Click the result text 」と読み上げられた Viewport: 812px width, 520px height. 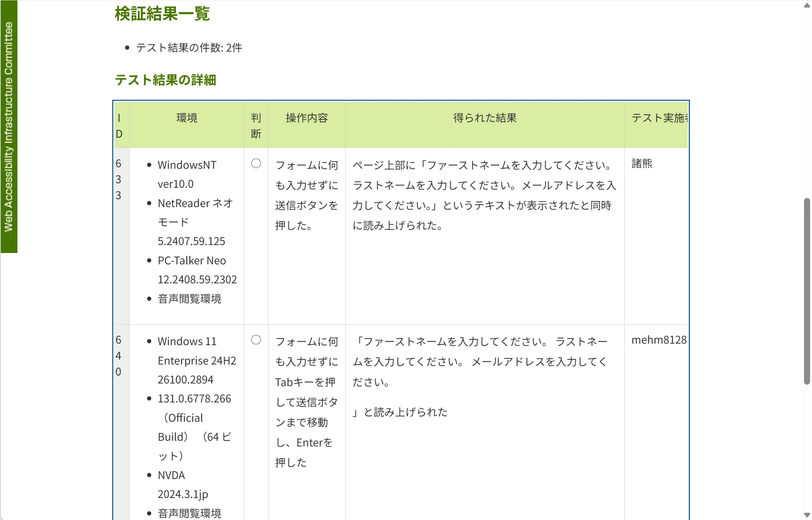400,412
